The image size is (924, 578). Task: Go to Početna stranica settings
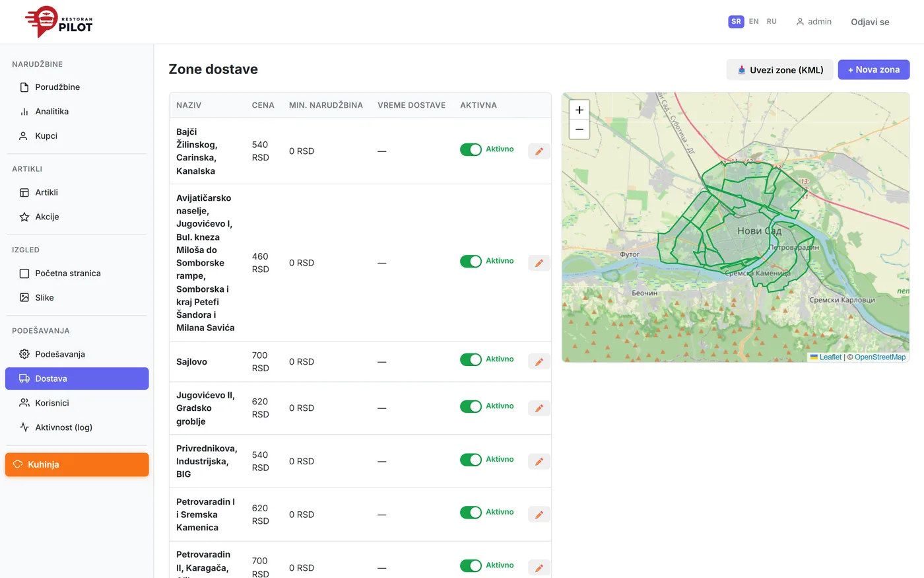[77, 273]
